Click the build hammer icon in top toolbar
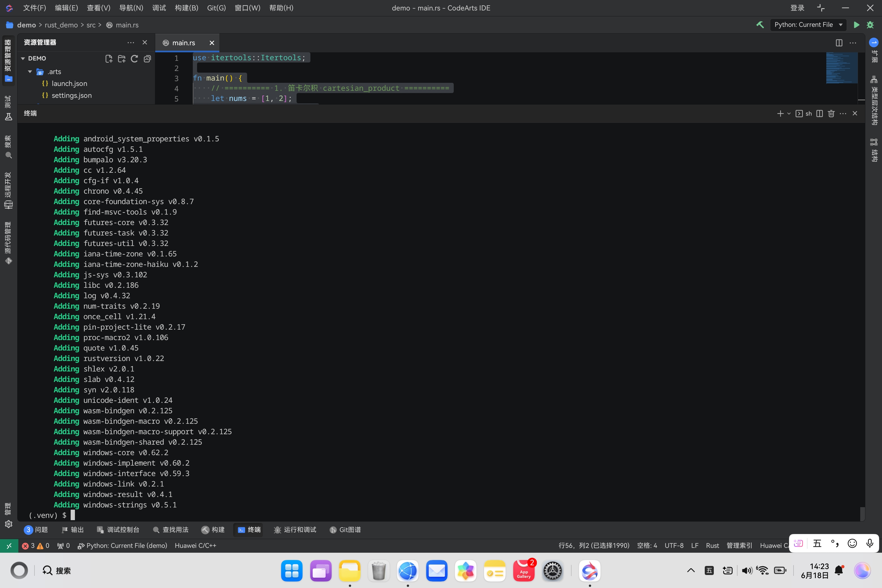The height and width of the screenshot is (588, 882). (x=760, y=25)
